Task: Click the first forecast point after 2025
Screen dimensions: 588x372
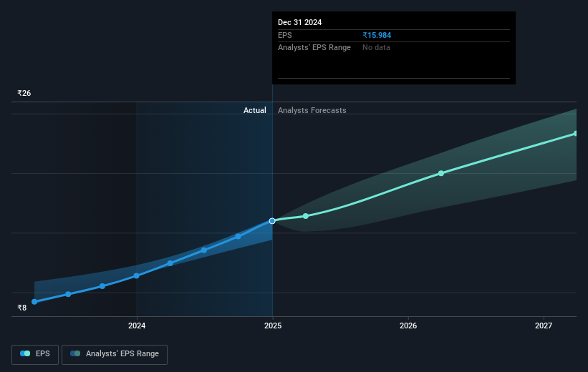Action: tap(306, 216)
